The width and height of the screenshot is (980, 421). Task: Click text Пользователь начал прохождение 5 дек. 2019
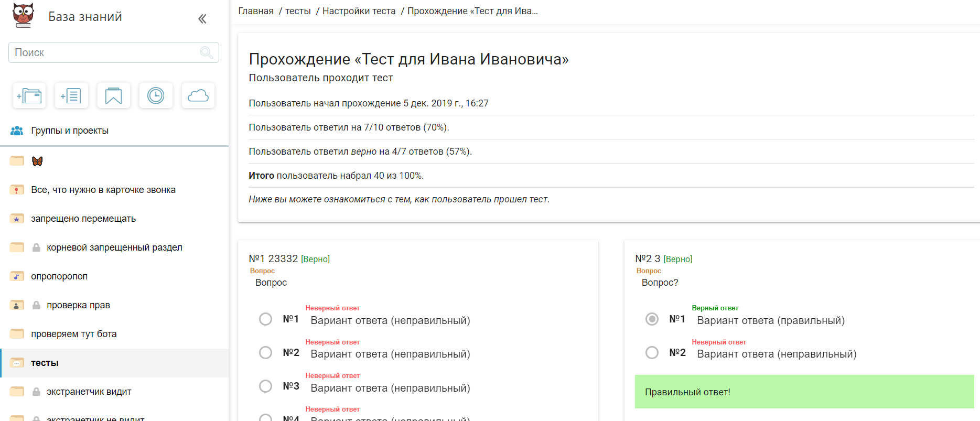coord(369,103)
